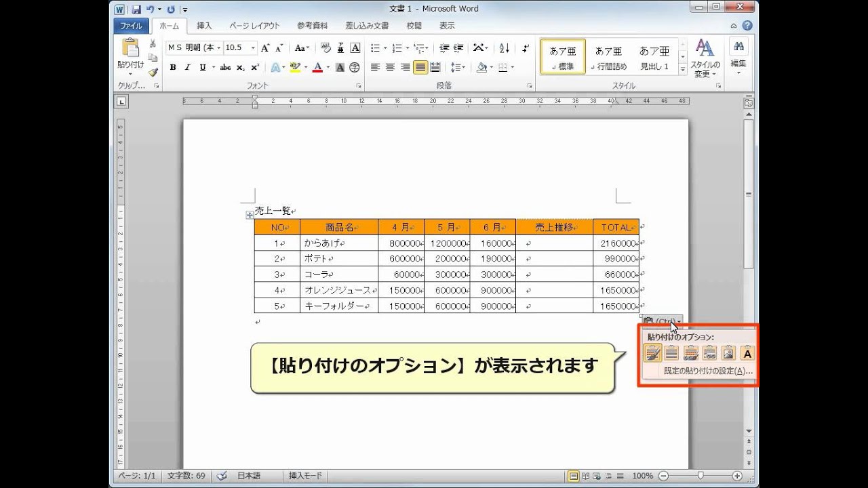The height and width of the screenshot is (488, 868).
Task: Apply the 標準 Normal style
Action: tap(563, 56)
